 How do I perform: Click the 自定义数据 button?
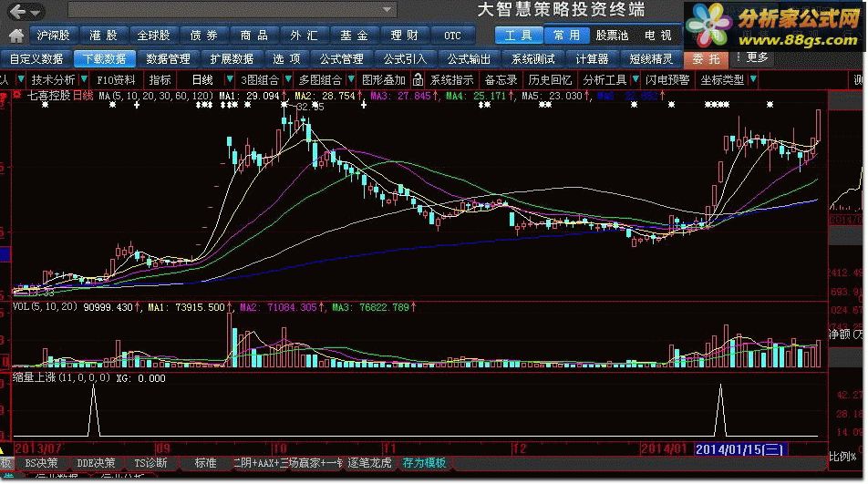click(x=36, y=58)
